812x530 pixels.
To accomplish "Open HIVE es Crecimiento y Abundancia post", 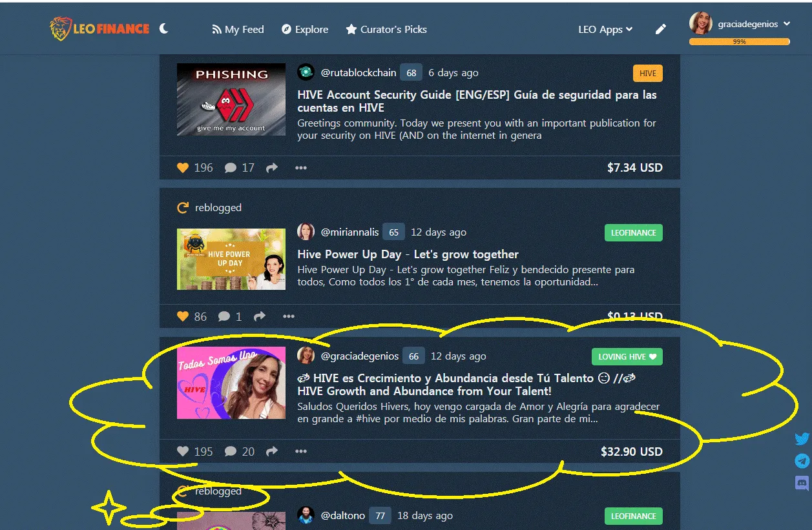I will (467, 385).
